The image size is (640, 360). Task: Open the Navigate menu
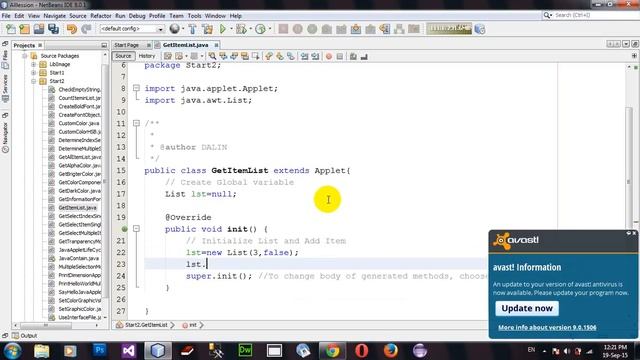coord(55,16)
